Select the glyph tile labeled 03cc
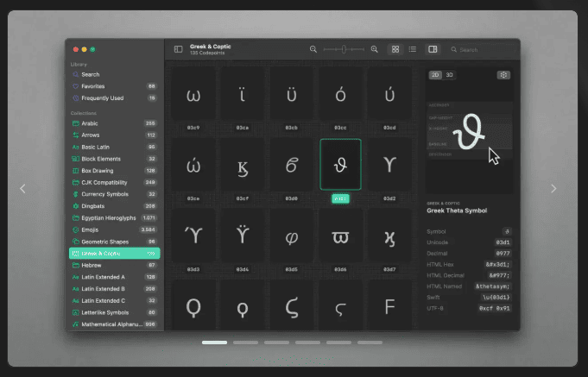Image resolution: width=588 pixels, height=377 pixels. pos(340,94)
